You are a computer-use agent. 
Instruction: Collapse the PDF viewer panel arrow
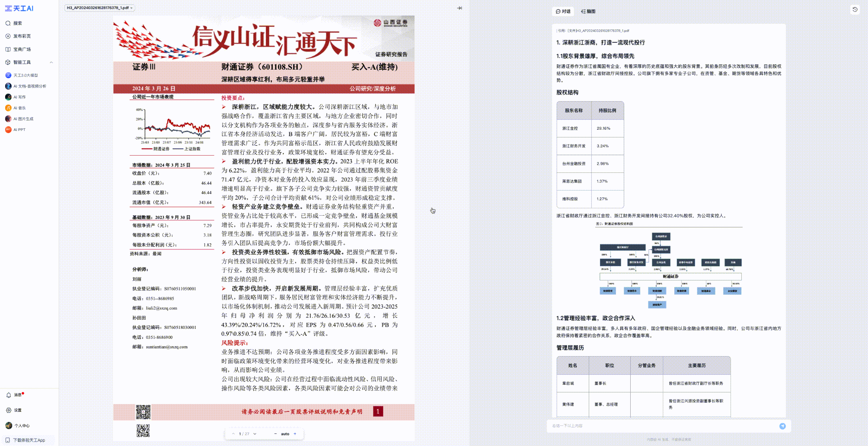pos(459,7)
